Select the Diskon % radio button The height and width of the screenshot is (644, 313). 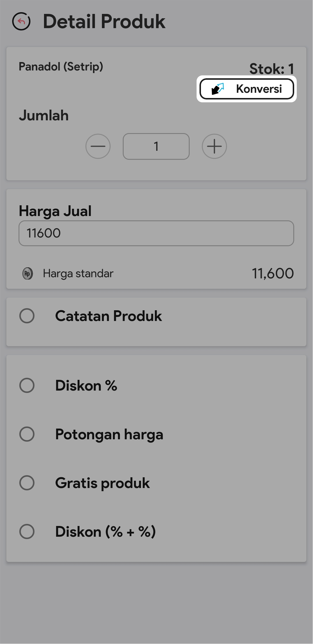coord(27,385)
